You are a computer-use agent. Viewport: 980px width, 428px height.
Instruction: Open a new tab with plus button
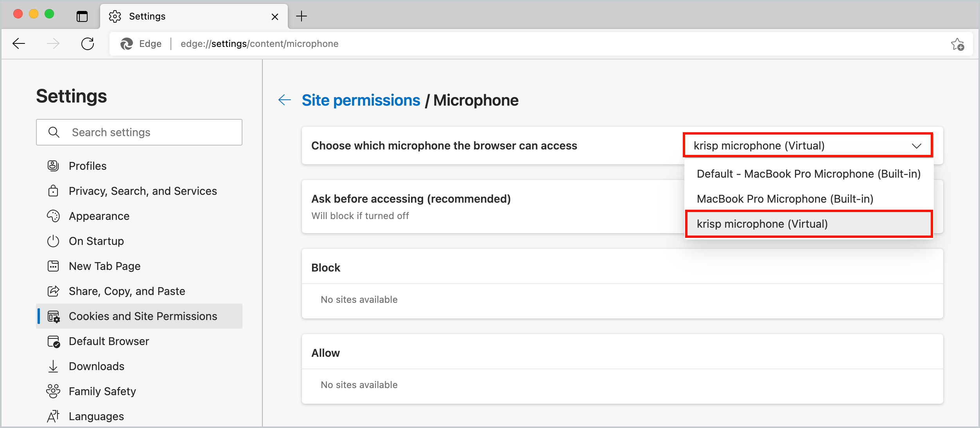(302, 16)
